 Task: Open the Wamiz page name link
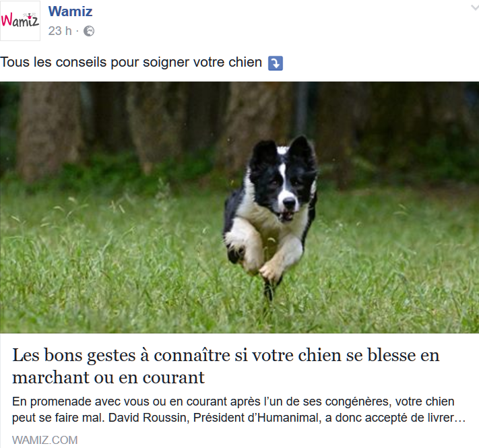[x=70, y=11]
